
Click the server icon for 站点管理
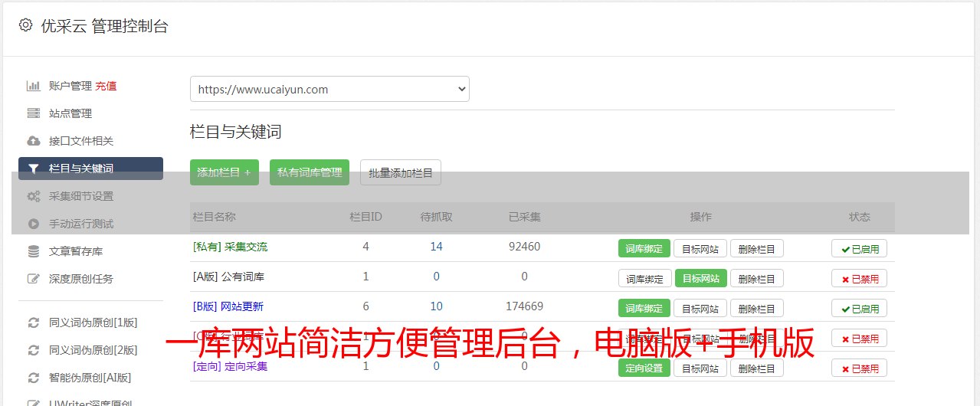pyautogui.click(x=34, y=113)
